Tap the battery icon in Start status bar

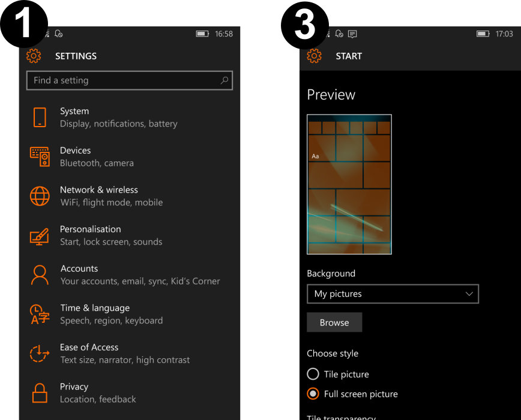(x=483, y=34)
